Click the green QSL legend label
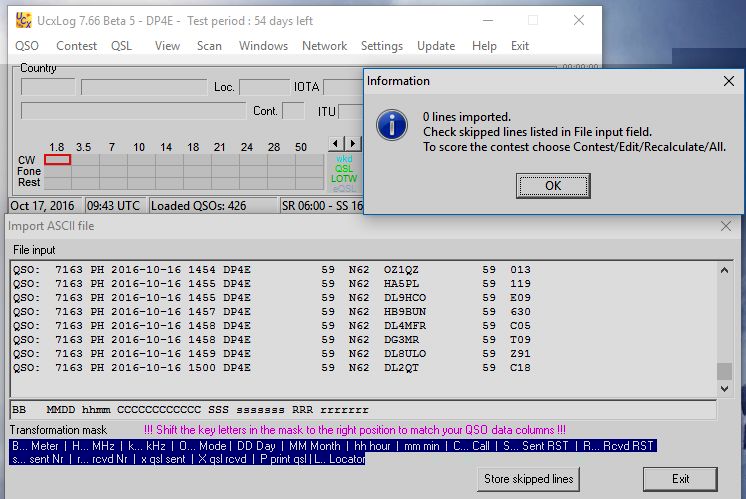The width and height of the screenshot is (746, 499). [344, 168]
